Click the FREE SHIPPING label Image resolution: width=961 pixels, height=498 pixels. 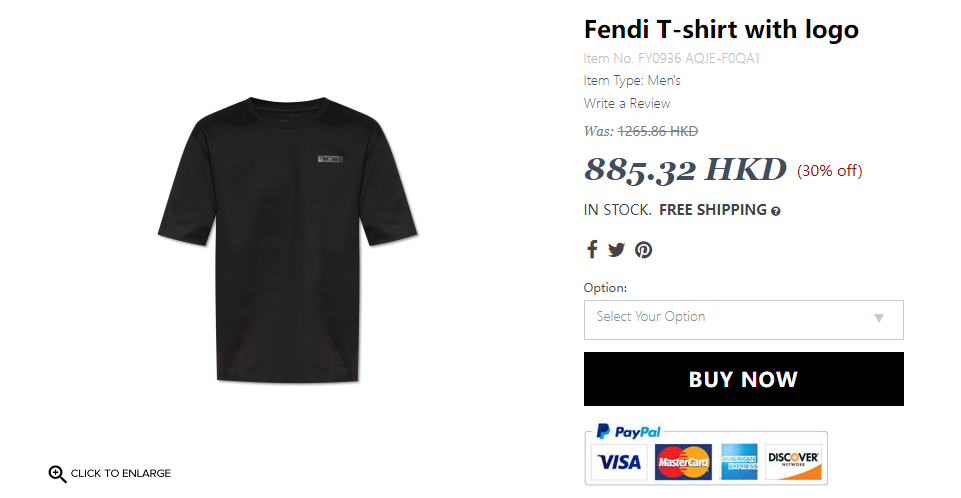click(x=713, y=210)
